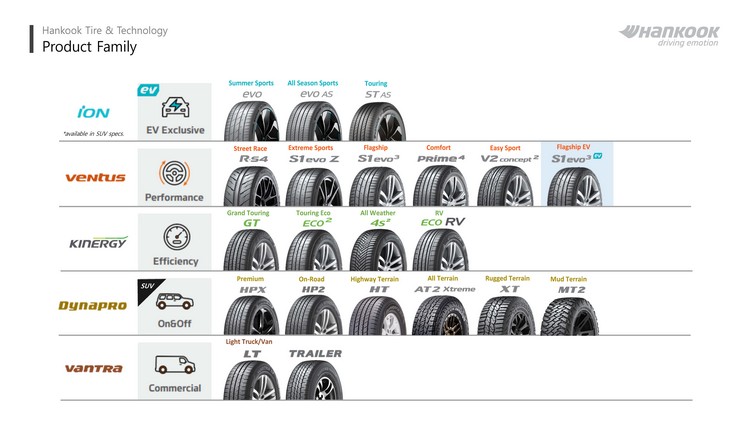Click the On&Off SUV icon
The image size is (750, 438).
175,301
